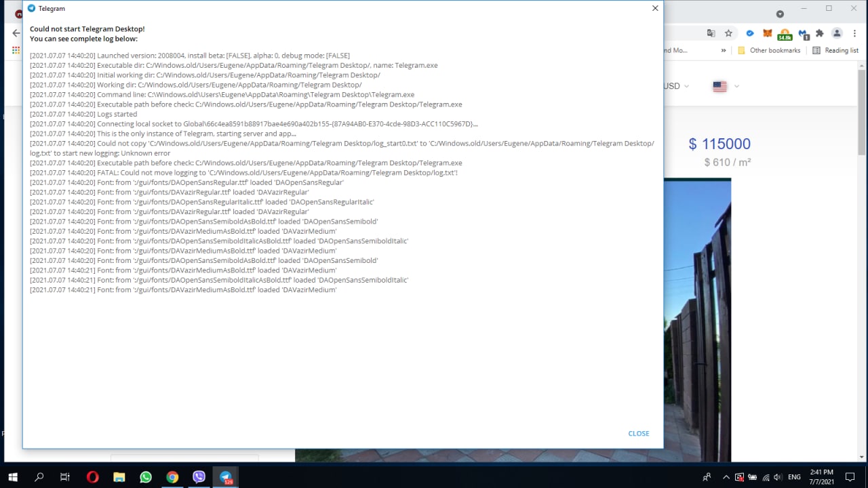Show hidden system tray icons
Viewport: 868px width, 488px height.
(x=726, y=477)
